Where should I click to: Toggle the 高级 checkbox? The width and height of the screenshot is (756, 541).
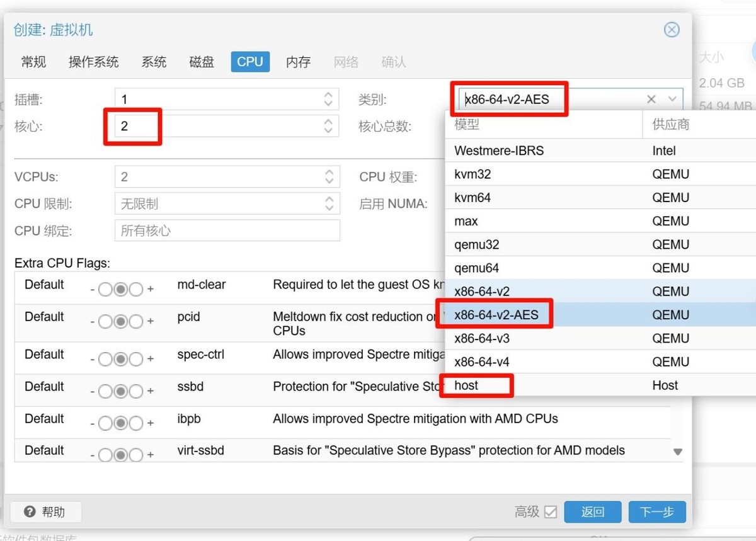[551, 511]
